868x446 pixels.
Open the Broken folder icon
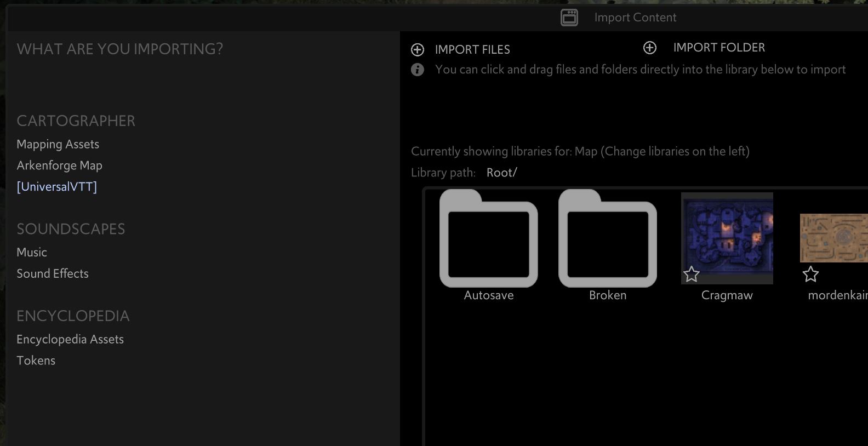point(607,239)
